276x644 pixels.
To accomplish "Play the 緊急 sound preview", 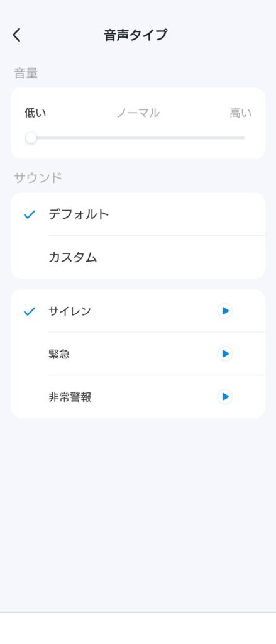I will pos(225,353).
